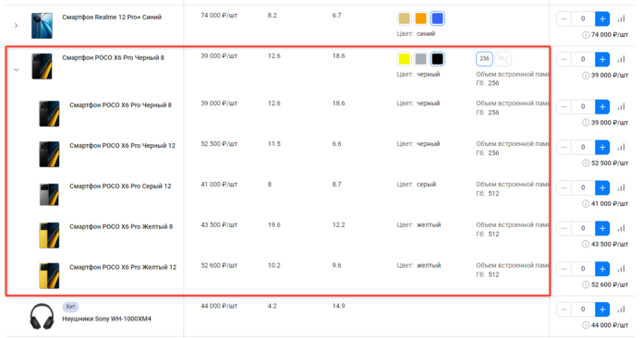Viewport: 644px width, 338px height.
Task: Select the value 11.5 in Черный 12 row
Action: (x=274, y=144)
